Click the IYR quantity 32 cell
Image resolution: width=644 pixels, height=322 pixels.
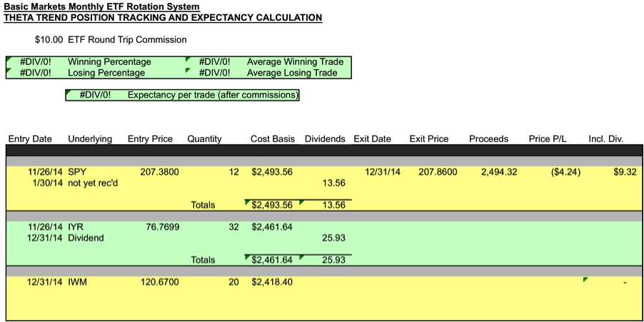[x=233, y=227]
